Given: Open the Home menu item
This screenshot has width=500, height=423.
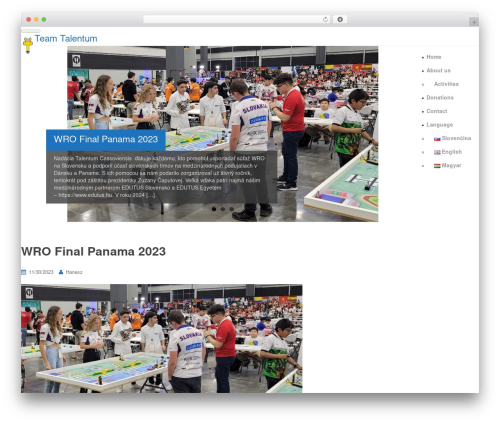Looking at the screenshot, I should pos(434,57).
